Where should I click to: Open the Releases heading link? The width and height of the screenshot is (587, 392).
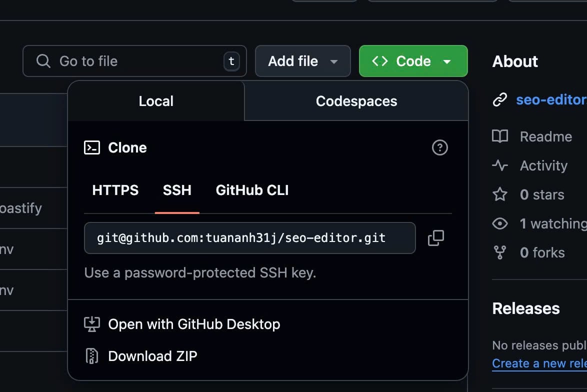click(x=526, y=308)
